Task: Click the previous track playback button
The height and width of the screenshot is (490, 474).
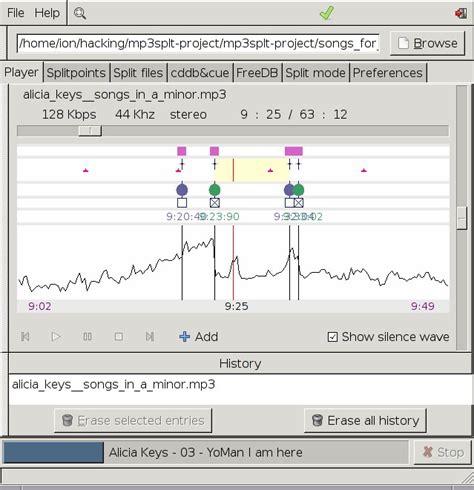Action: pyautogui.click(x=25, y=337)
